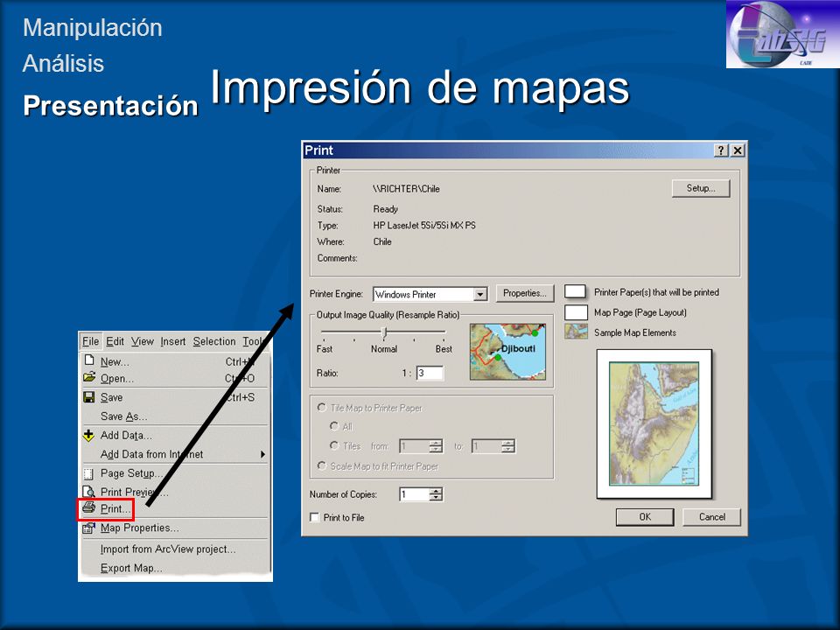Open the File menu
Image resolution: width=840 pixels, height=630 pixels.
90,341
